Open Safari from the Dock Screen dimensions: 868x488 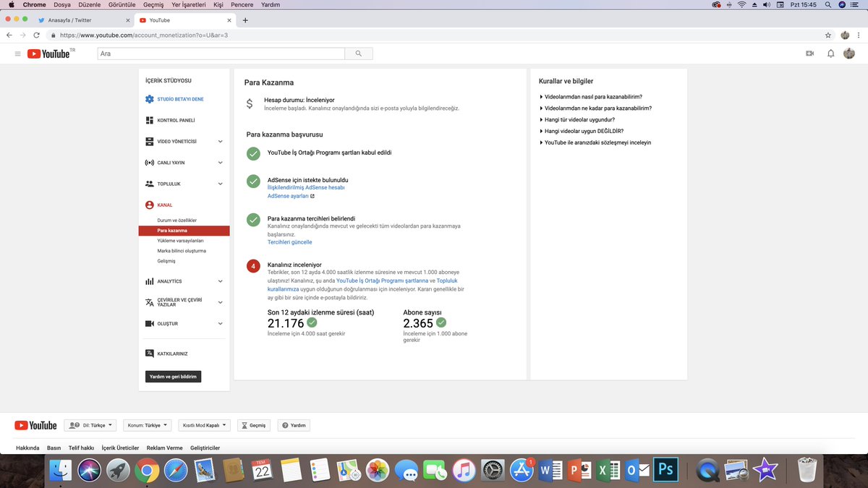[x=176, y=471]
